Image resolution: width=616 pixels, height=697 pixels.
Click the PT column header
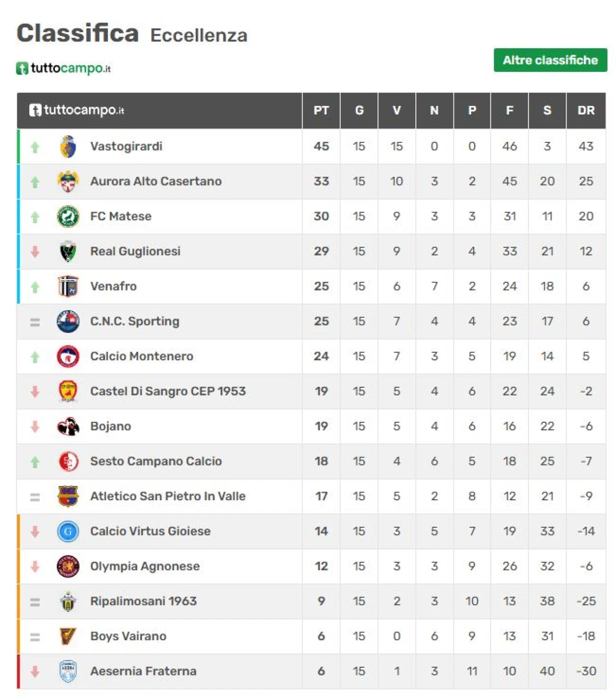(x=321, y=111)
